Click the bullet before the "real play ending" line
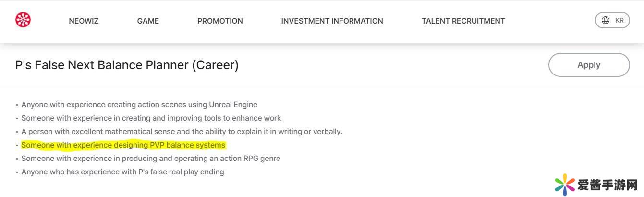The height and width of the screenshot is (197, 644). (17, 172)
